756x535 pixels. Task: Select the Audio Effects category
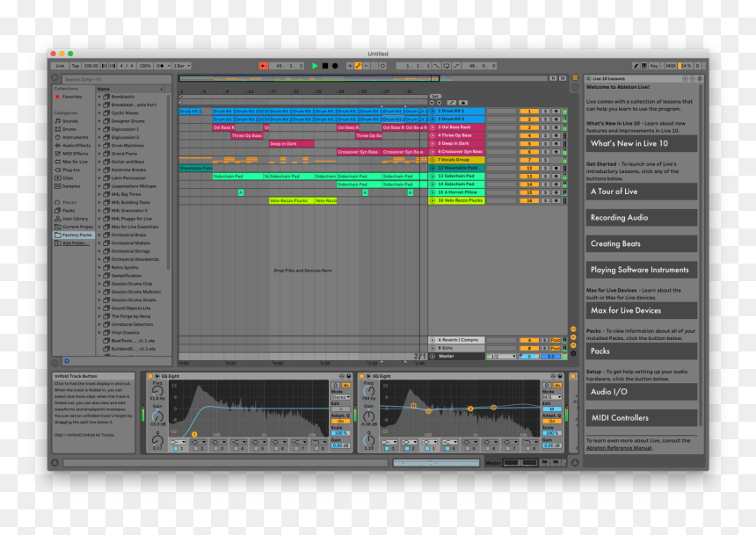pos(73,146)
